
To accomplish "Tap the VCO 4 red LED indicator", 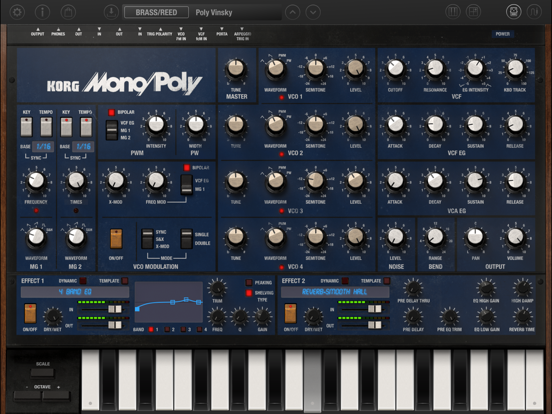I will click(x=282, y=267).
